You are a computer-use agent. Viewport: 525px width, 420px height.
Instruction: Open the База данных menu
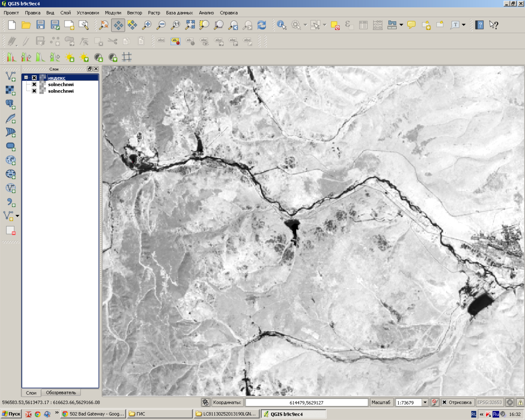click(x=179, y=13)
